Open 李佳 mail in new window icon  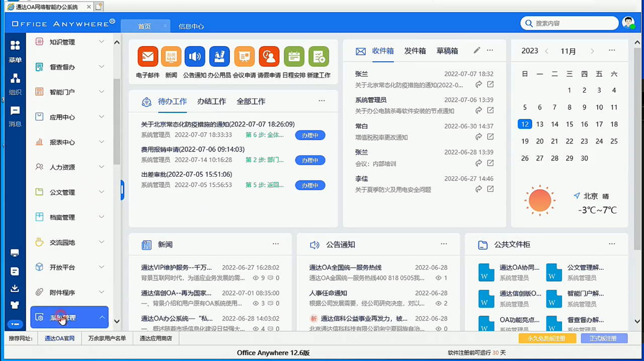coord(490,189)
